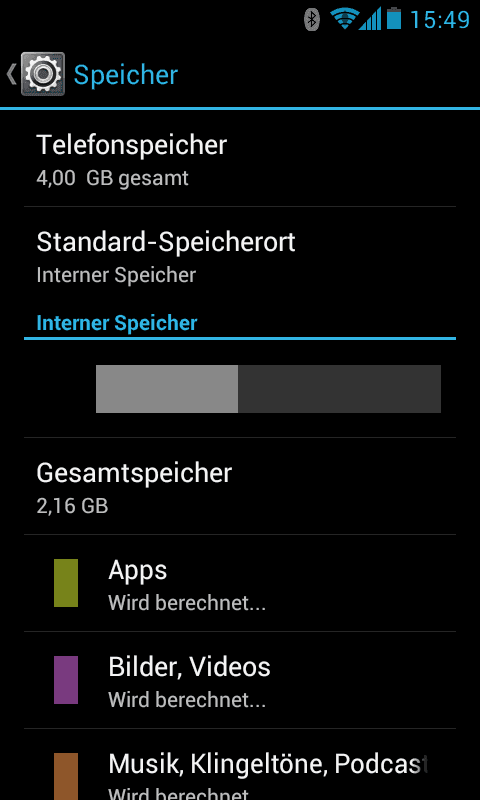Tap the clock showing 15:49
Viewport: 480px width, 800px height.
pyautogui.click(x=440, y=20)
